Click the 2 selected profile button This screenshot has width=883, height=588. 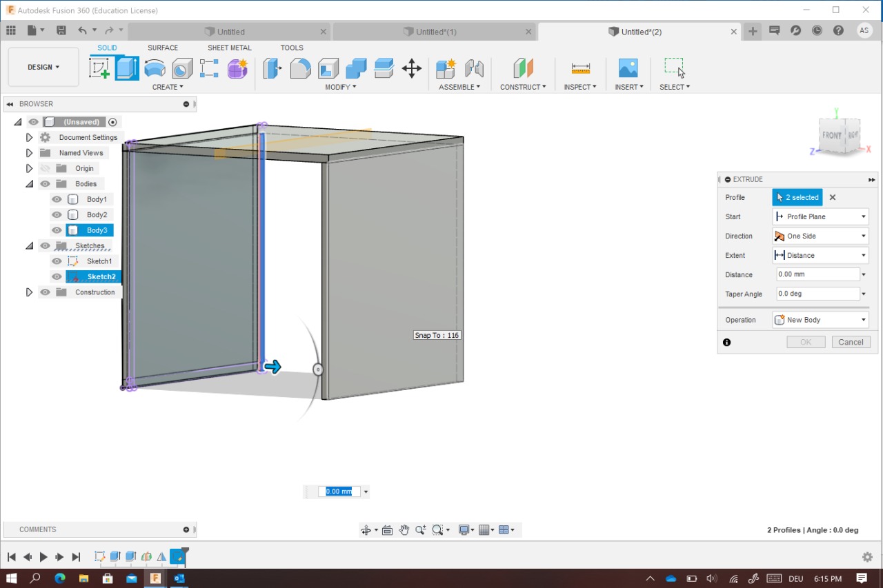pyautogui.click(x=797, y=197)
